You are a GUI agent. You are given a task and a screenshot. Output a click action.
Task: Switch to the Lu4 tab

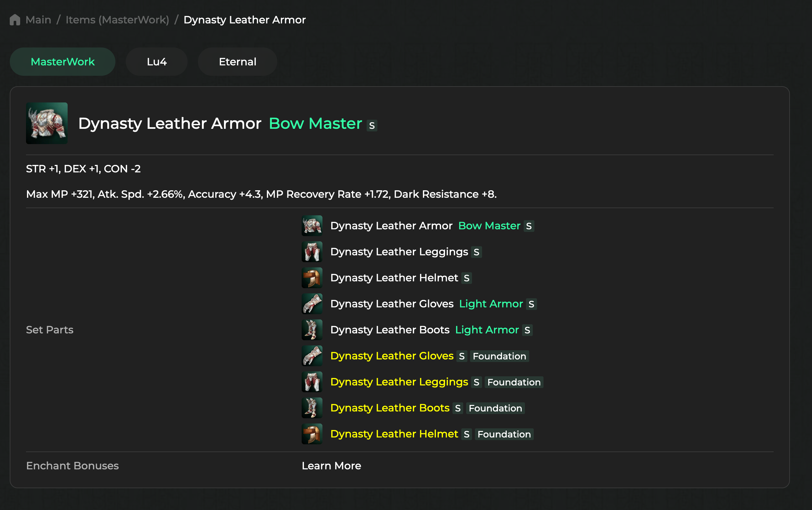[156, 62]
